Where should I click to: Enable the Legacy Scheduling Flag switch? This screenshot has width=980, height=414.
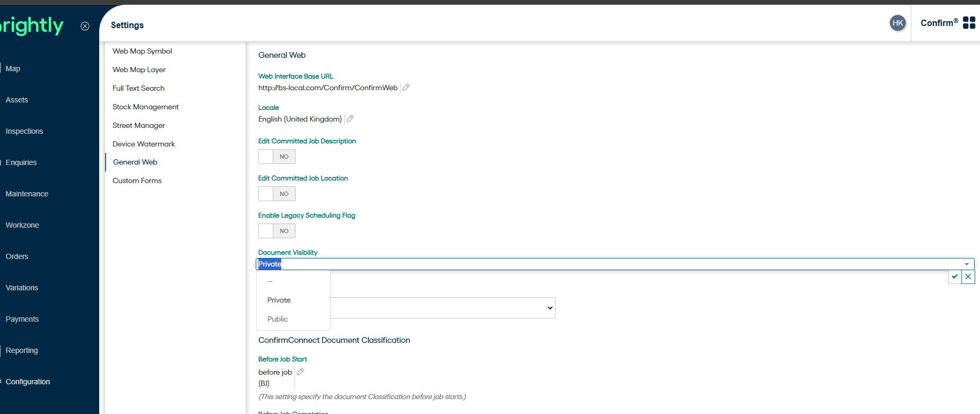coord(276,231)
